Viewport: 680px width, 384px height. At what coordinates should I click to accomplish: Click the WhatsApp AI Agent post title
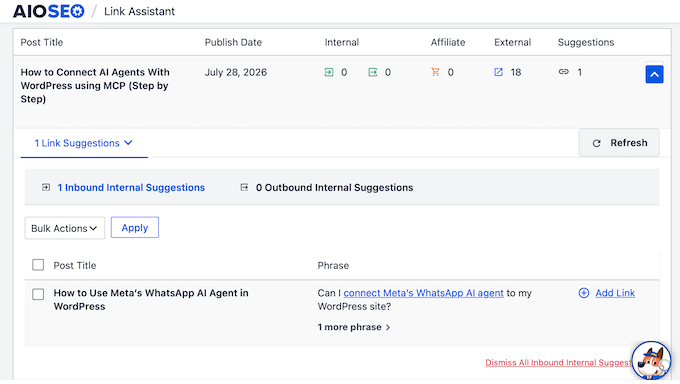151,300
